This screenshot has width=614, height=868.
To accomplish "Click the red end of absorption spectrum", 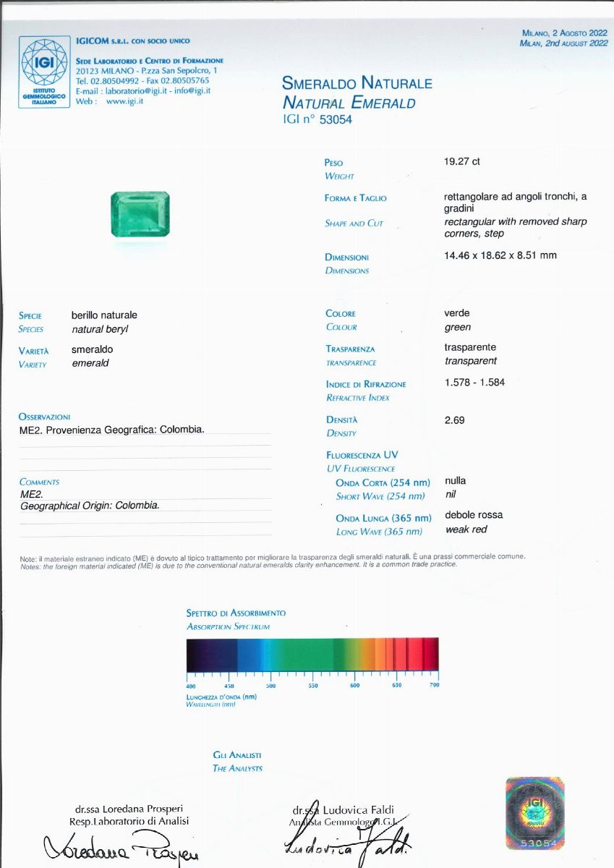I will [430, 655].
